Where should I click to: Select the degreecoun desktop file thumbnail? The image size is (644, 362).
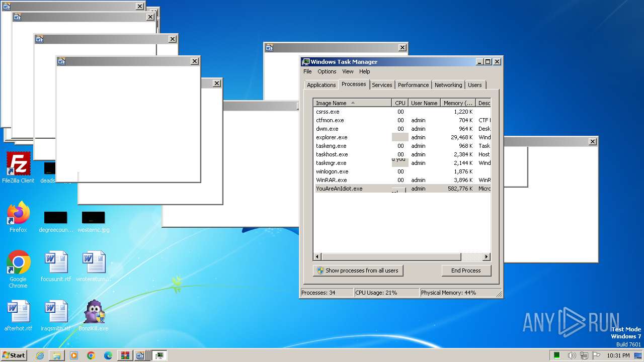pos(56,222)
